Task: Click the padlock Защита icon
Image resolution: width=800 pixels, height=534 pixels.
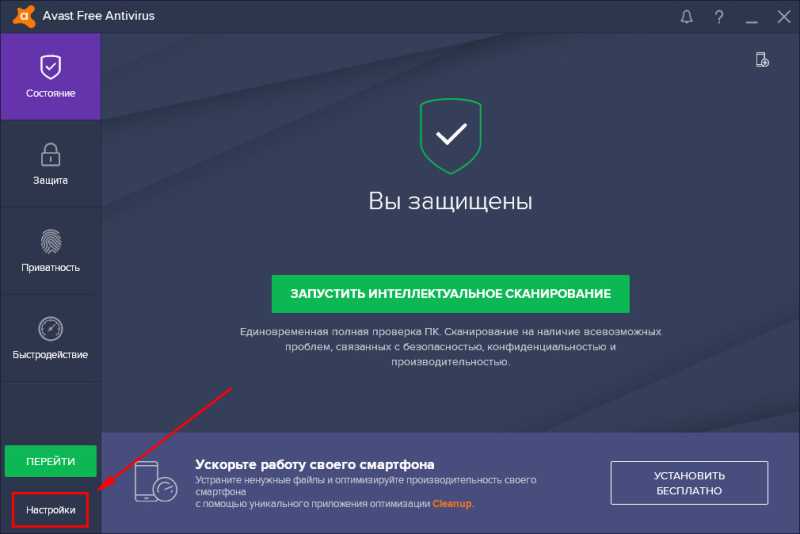Action: click(x=51, y=155)
